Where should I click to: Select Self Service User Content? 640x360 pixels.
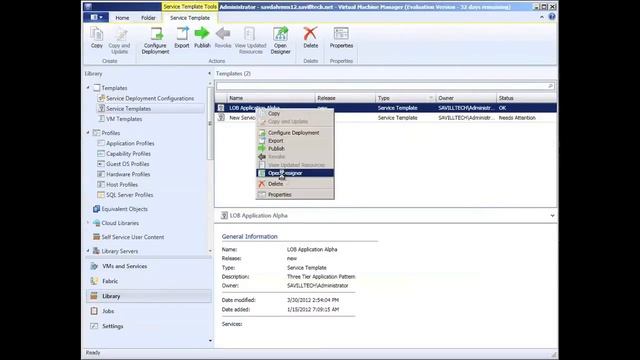click(x=133, y=237)
